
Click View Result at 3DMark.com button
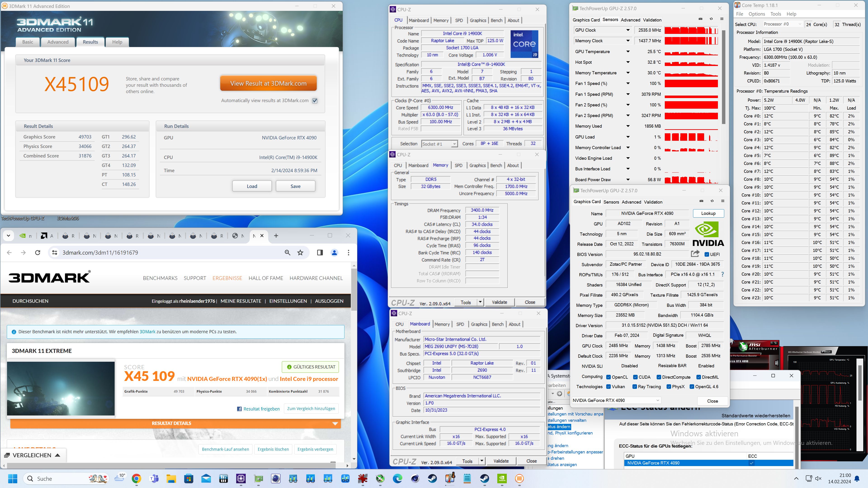pyautogui.click(x=268, y=83)
